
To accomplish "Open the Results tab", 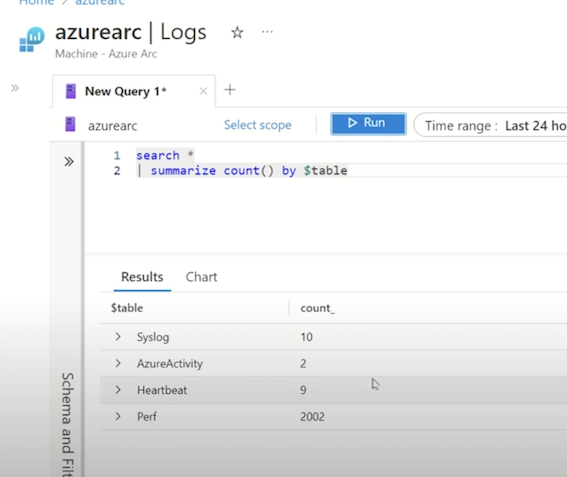I will click(142, 277).
